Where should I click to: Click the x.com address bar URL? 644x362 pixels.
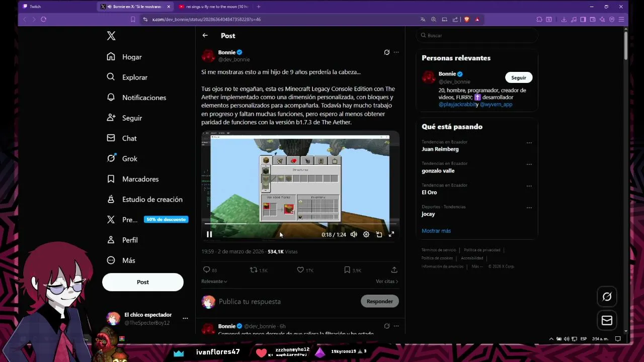(206, 19)
